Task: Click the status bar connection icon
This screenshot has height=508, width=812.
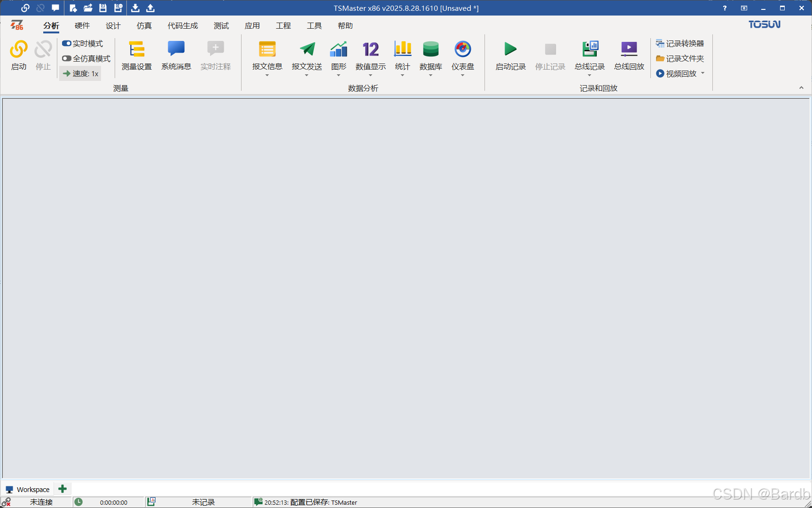Action: click(6, 502)
